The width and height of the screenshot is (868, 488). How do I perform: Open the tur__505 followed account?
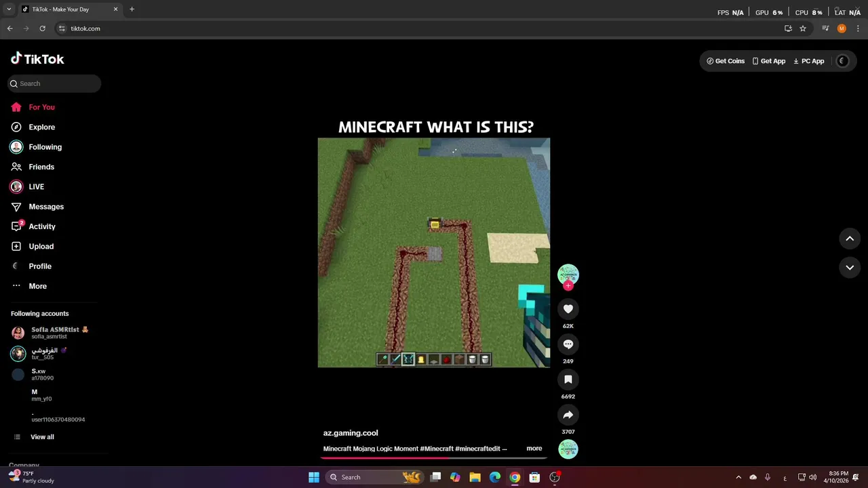pos(54,353)
